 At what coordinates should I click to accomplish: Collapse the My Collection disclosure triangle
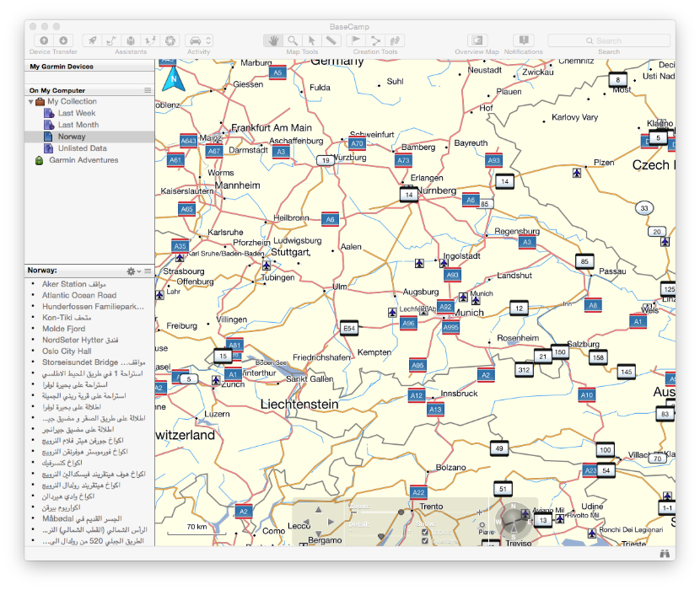pyautogui.click(x=30, y=102)
